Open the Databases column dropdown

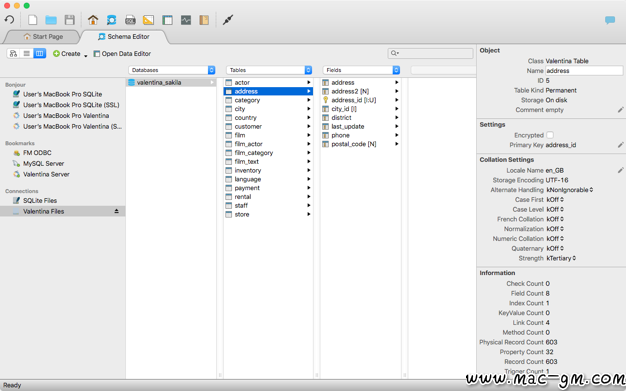[211, 70]
